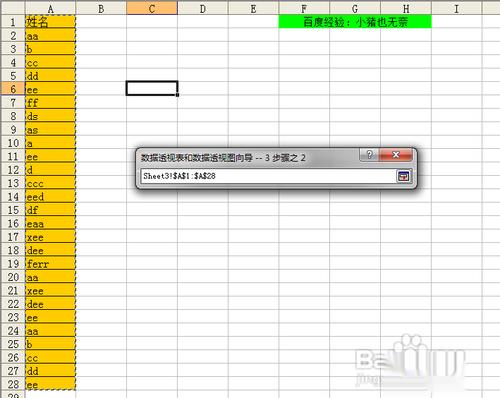
Task: Select the active cell C6
Action: tap(152, 88)
